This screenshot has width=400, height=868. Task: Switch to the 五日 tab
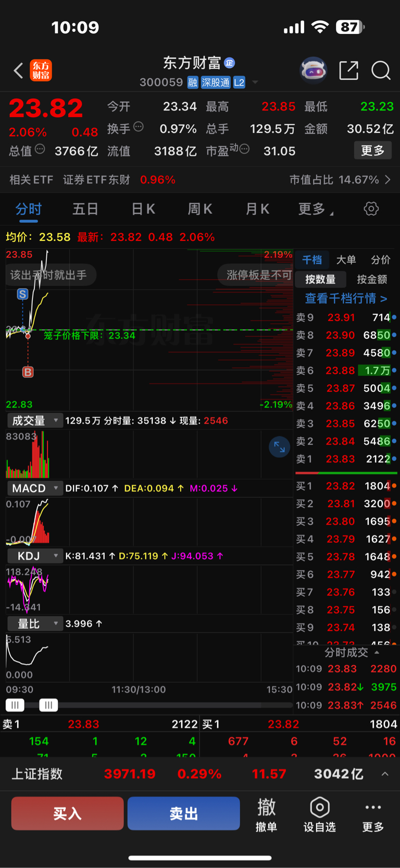[x=85, y=210]
